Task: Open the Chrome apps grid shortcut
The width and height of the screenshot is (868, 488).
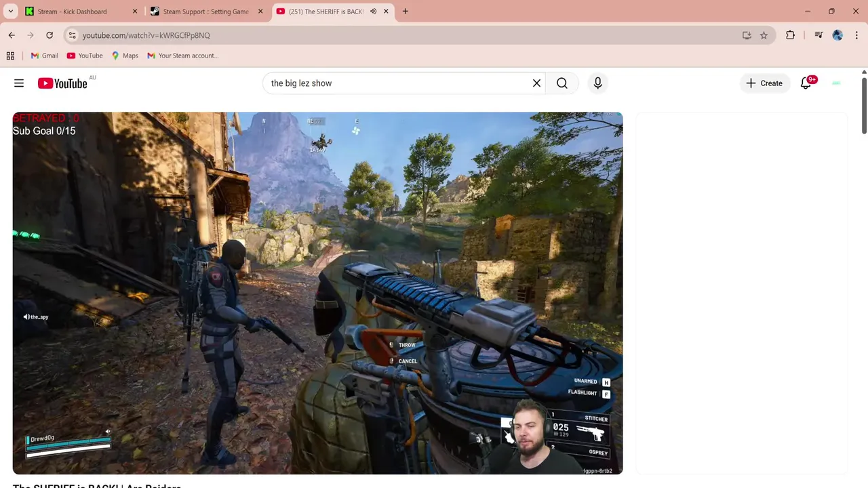Action: 10,56
